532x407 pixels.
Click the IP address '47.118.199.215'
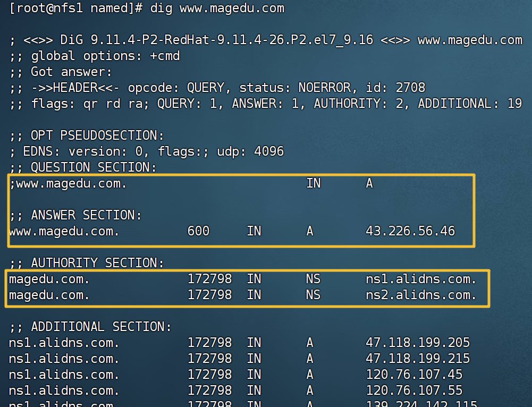point(418,359)
